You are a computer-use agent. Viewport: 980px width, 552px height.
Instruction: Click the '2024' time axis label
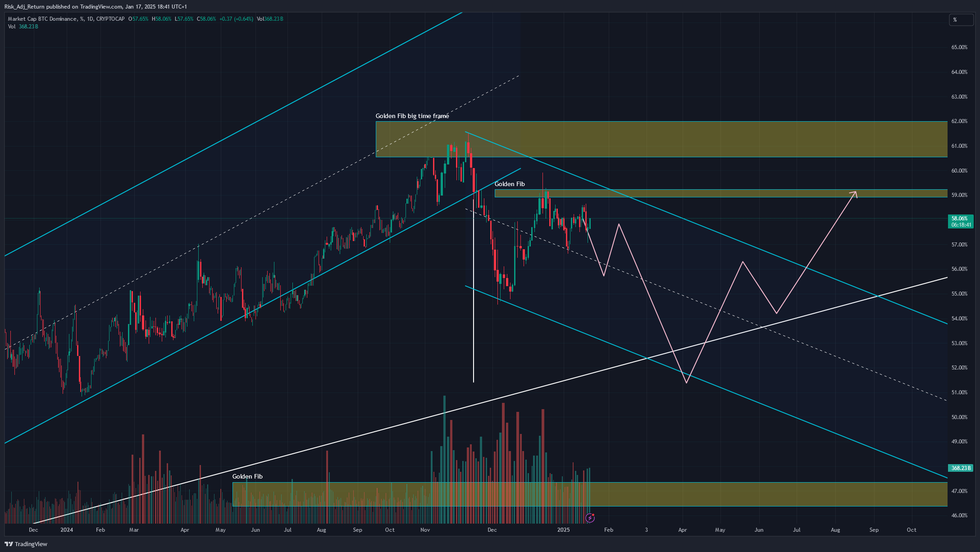tap(67, 530)
